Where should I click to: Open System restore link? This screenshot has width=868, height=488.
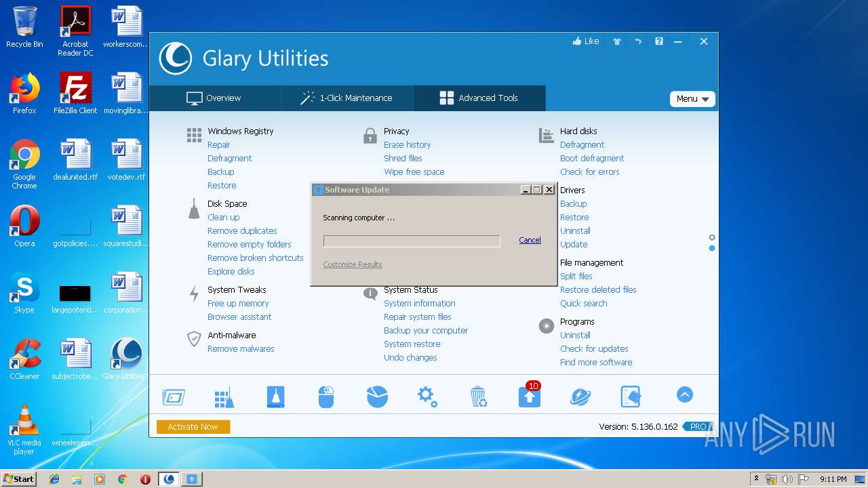click(412, 344)
